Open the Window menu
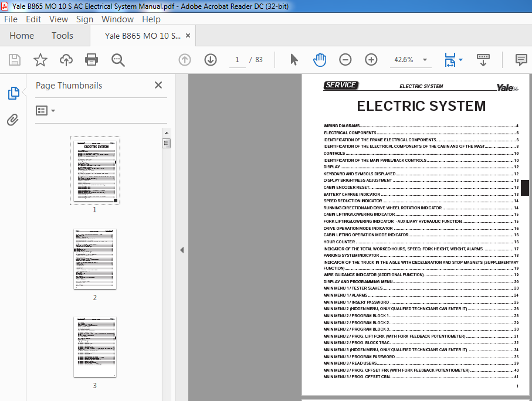Screen dimensions: 532x401 click(118, 19)
